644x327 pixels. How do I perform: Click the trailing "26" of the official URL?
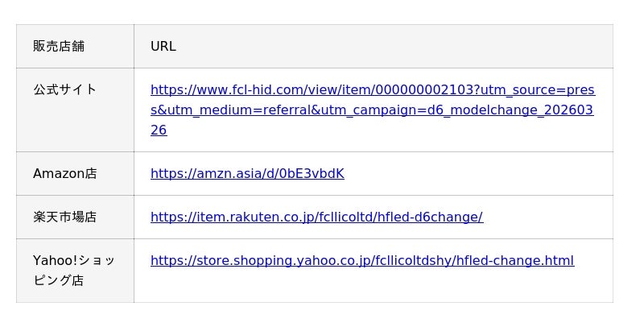159,130
